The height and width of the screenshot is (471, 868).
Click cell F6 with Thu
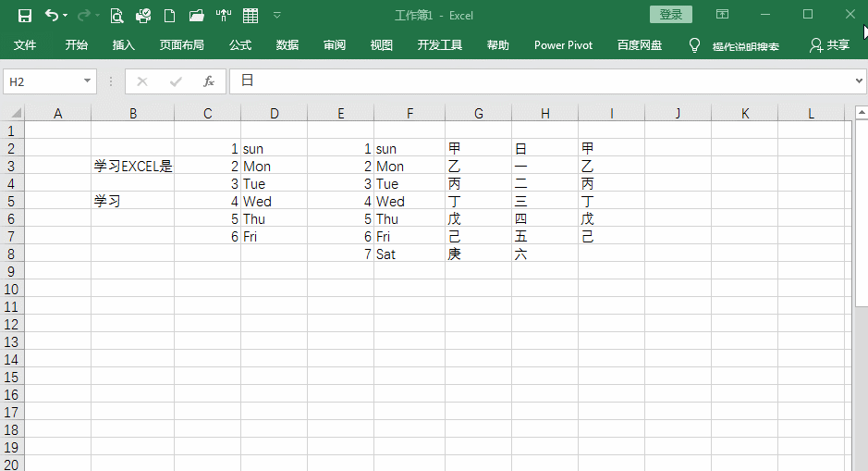(x=410, y=219)
